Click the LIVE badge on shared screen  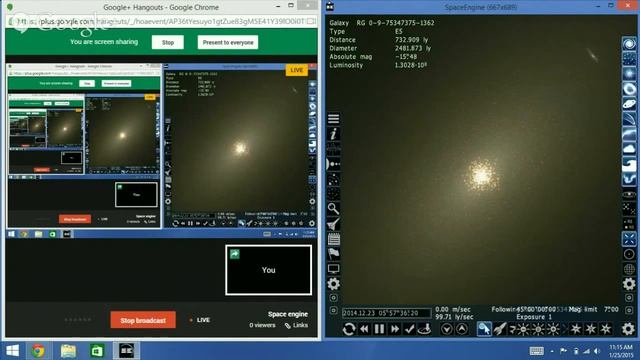point(297,70)
